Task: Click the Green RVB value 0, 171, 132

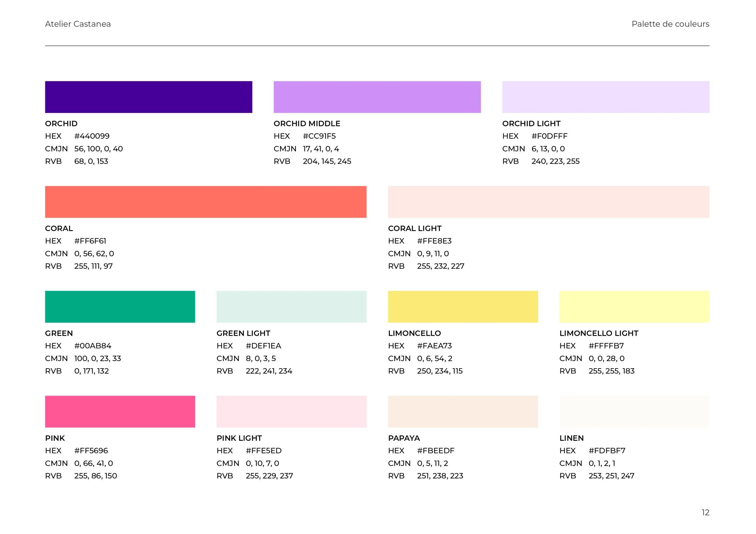Action: pos(92,371)
